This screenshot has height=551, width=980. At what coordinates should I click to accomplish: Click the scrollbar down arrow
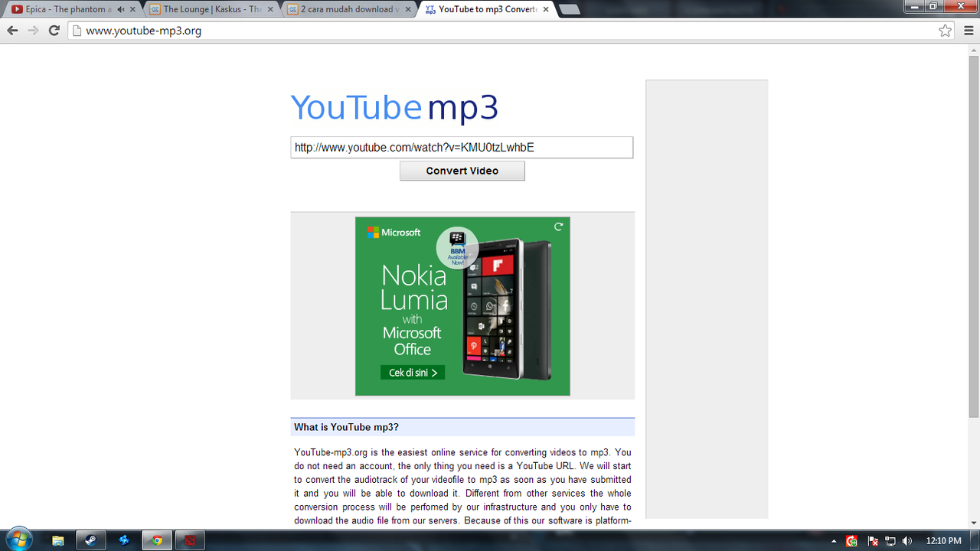coord(974,523)
